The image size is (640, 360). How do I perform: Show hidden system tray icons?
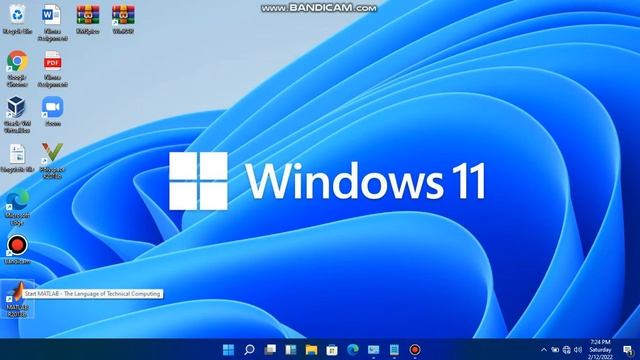(x=544, y=350)
